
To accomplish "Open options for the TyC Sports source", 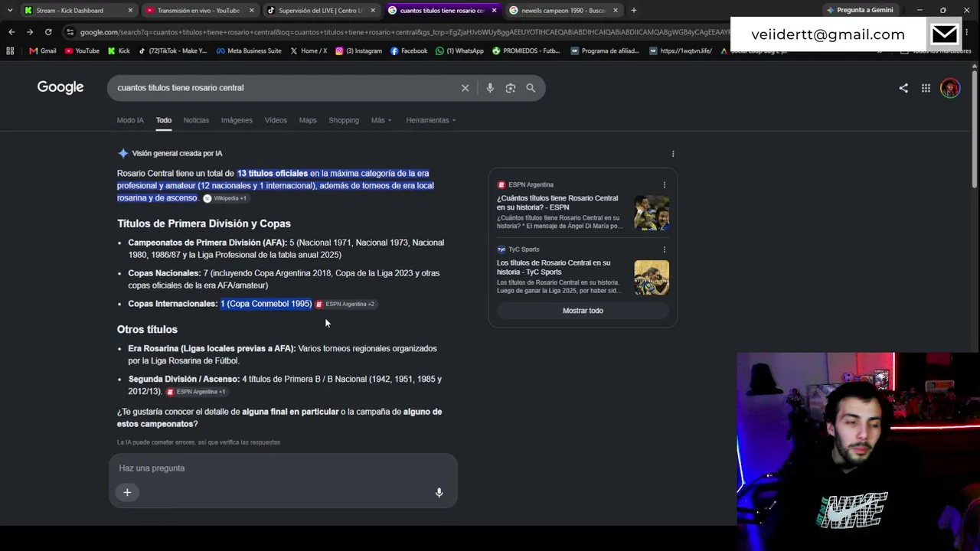I will [665, 249].
